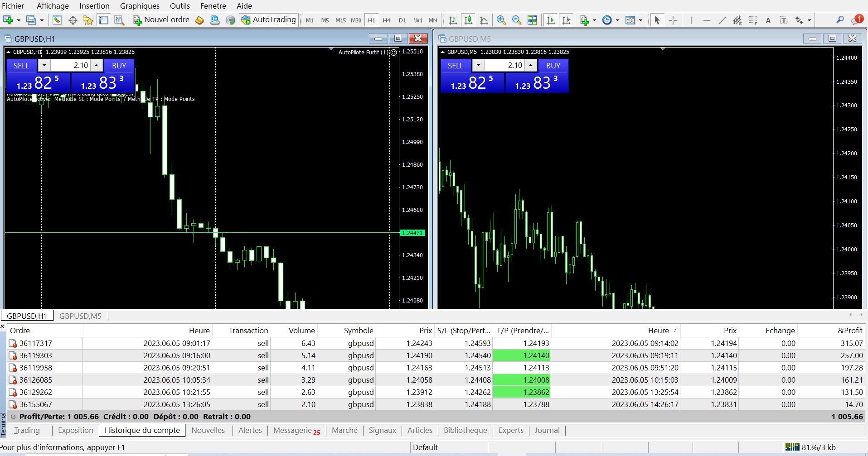Select the text label tool

point(768,20)
